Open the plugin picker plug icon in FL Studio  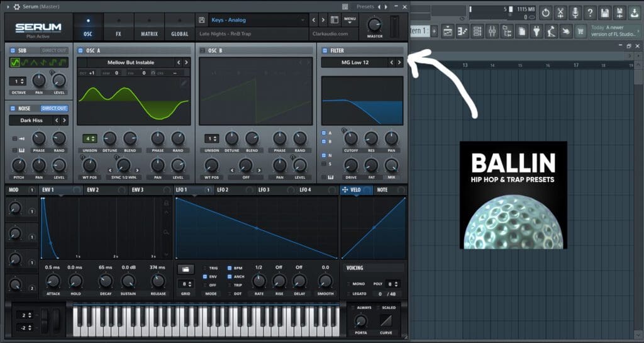click(x=536, y=31)
